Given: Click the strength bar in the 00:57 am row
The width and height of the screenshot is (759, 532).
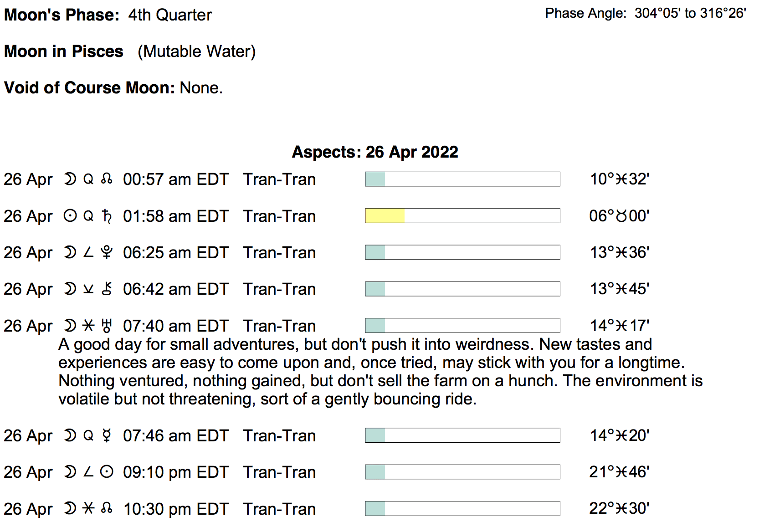Looking at the screenshot, I should pos(462,179).
